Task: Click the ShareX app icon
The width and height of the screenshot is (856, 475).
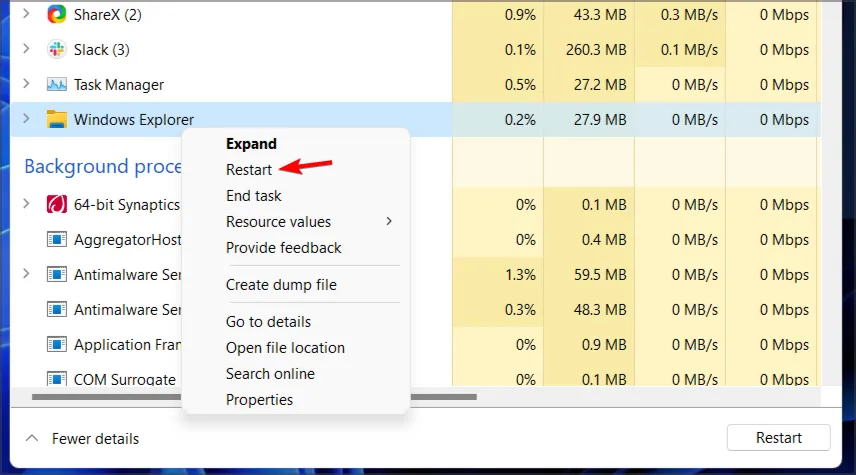Action: coord(57,14)
